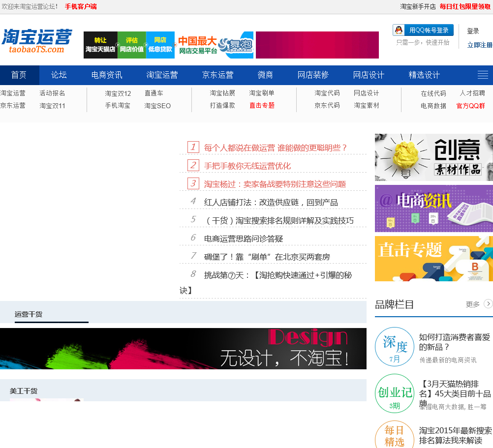Image resolution: width=493 pixels, height=448 pixels.
Task: Open the 网店装修 navigation item
Action: [313, 75]
